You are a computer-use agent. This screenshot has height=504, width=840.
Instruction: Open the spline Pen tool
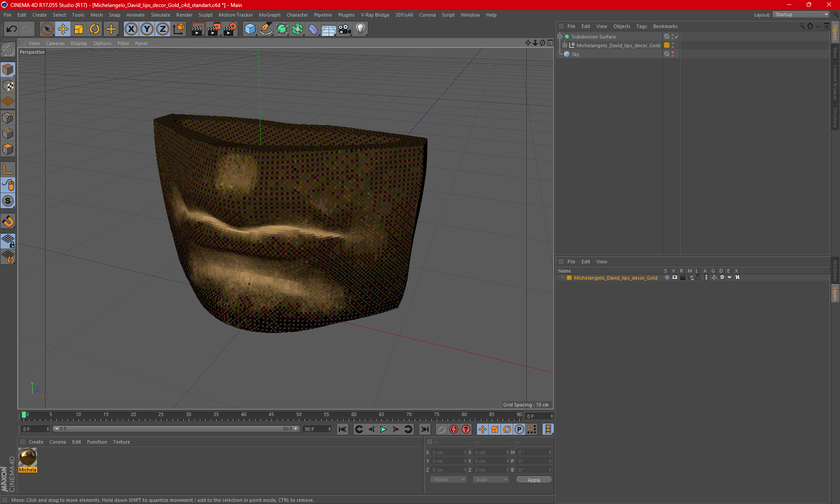[x=266, y=29]
